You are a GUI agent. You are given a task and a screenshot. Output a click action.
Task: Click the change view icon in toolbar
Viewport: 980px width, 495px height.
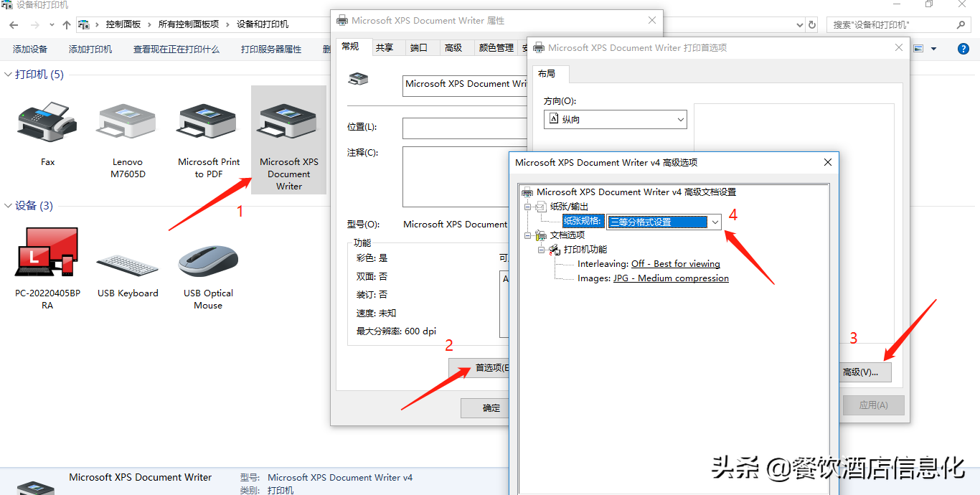click(918, 49)
